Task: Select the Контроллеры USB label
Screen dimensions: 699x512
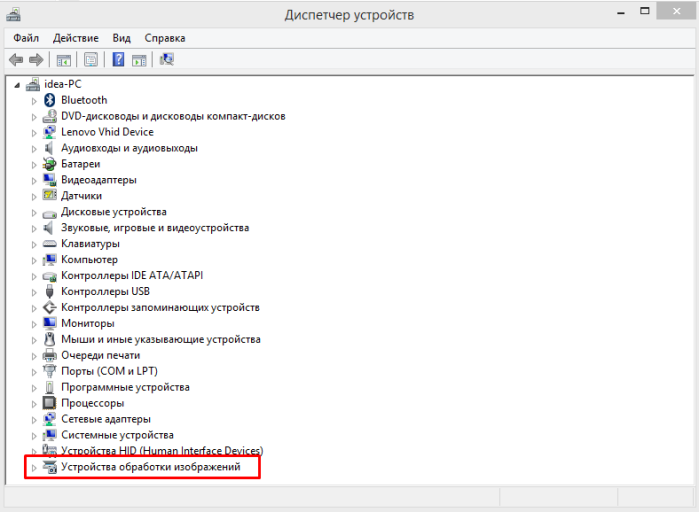Action: pos(105,291)
